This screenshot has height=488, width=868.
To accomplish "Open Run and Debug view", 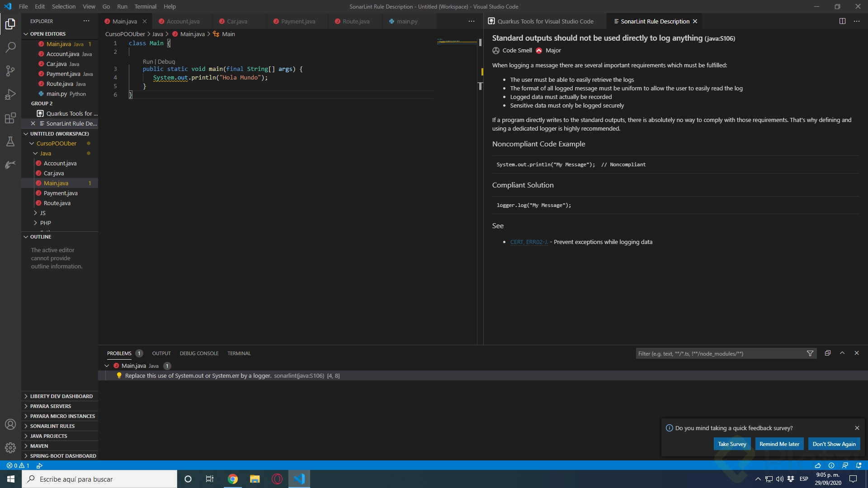I will tap(10, 94).
